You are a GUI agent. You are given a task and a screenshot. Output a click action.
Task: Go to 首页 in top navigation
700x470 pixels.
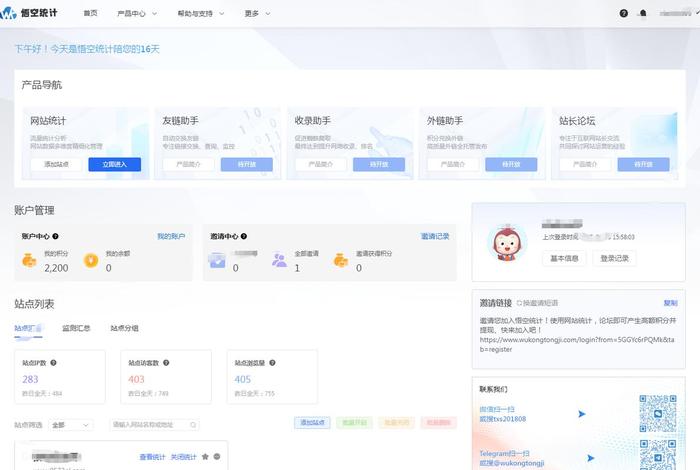[x=91, y=13]
